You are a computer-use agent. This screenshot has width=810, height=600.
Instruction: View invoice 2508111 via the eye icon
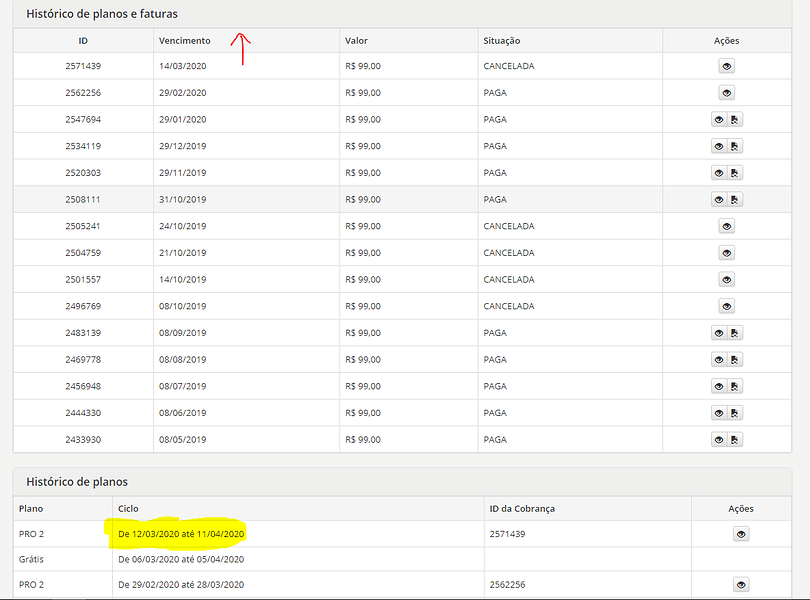click(x=719, y=199)
